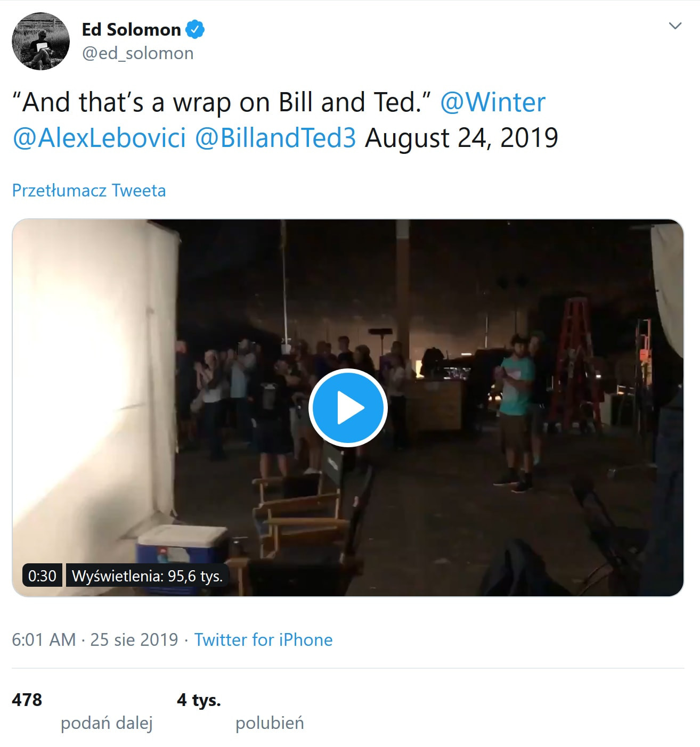Open the Twitter for iPhone source link

(x=263, y=639)
